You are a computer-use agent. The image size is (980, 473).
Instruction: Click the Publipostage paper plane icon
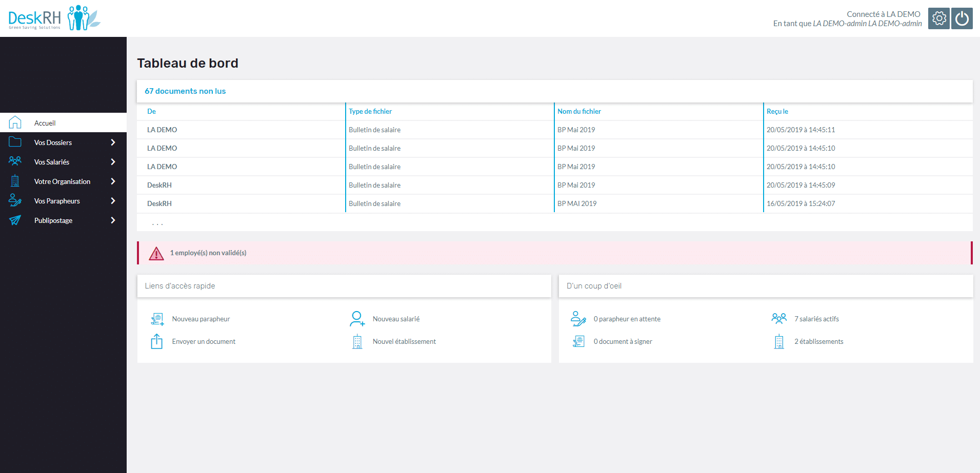coord(15,220)
